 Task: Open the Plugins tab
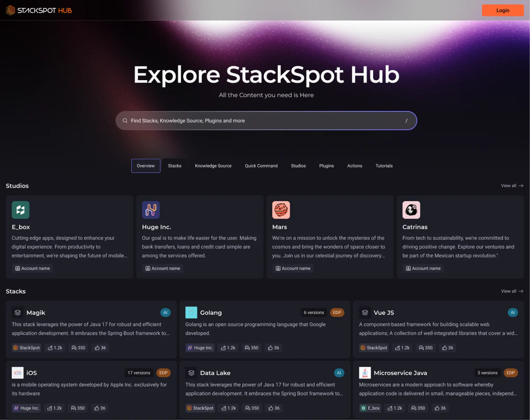327,166
